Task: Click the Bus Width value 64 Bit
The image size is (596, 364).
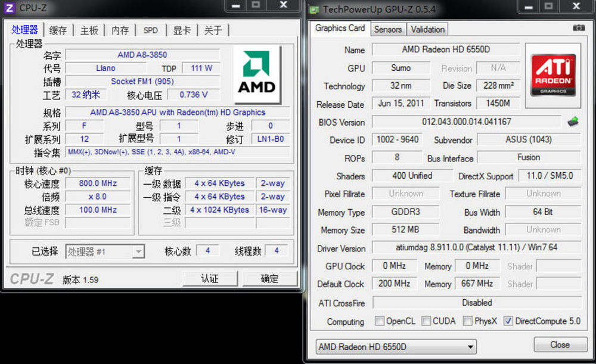Action: pos(543,211)
